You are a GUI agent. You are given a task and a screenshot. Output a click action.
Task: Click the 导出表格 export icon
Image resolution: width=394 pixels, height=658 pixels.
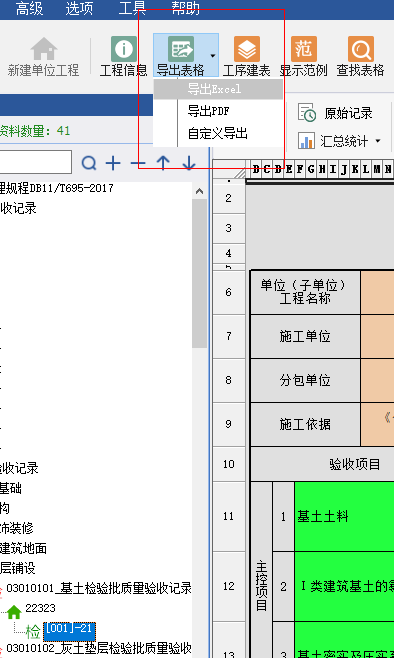(x=181, y=49)
